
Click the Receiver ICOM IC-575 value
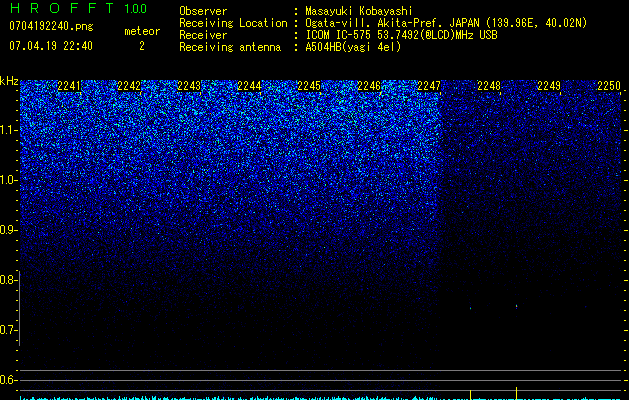tap(401, 35)
